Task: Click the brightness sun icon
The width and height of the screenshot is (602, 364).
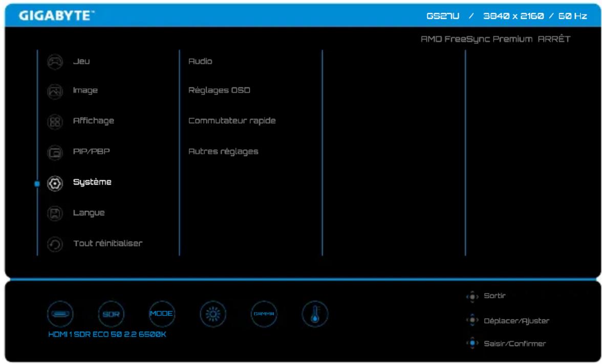Action: [213, 314]
